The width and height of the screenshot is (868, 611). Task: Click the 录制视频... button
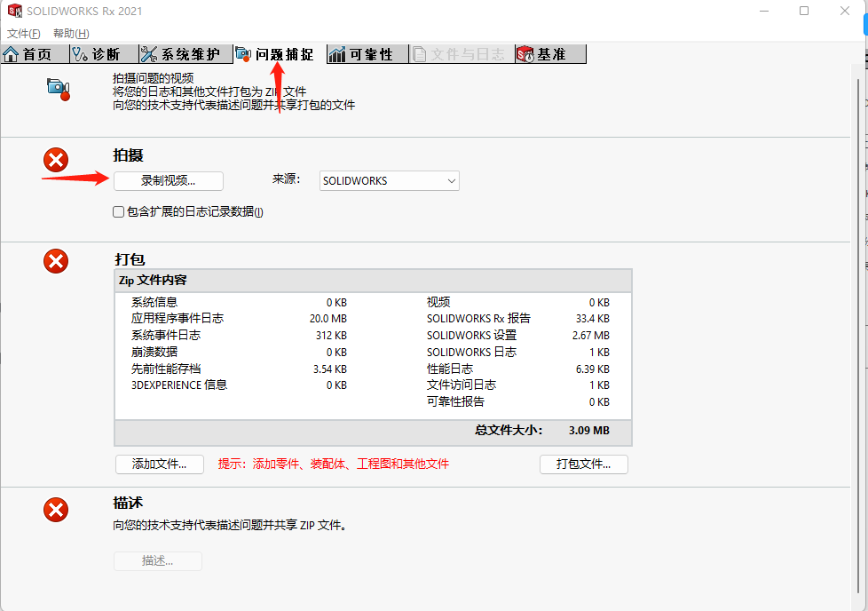coord(169,181)
